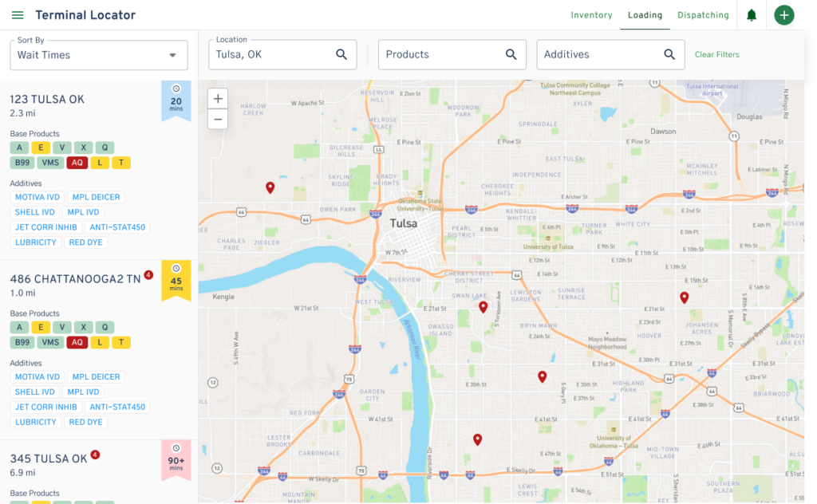Select the map pin near Swan Lake
This screenshot has width=817, height=504.
[x=483, y=307]
